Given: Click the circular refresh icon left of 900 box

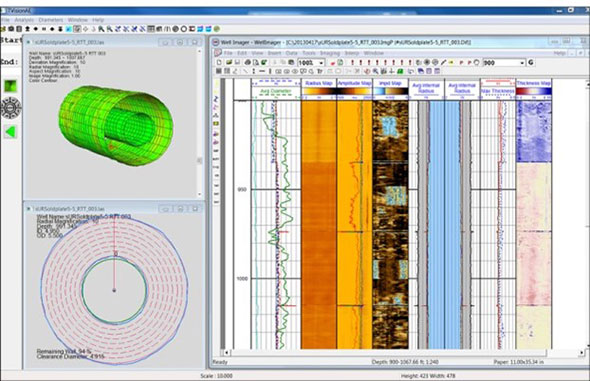Looking at the screenshot, I should point(477,62).
